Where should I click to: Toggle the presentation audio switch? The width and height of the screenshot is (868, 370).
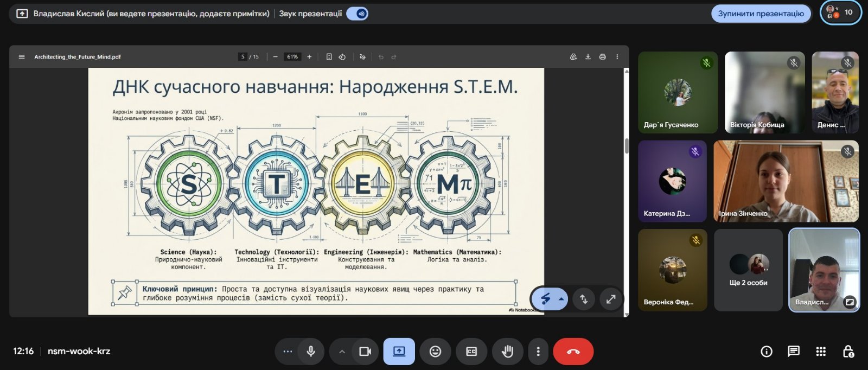358,14
